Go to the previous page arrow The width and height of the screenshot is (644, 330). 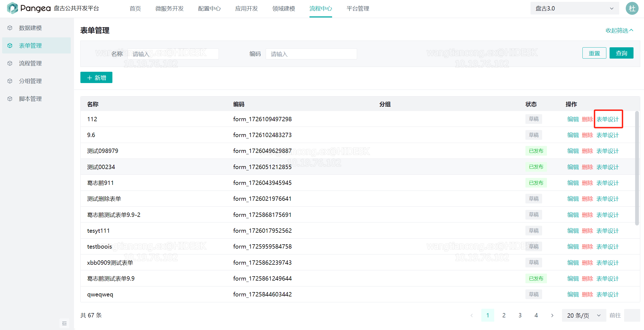(x=471, y=315)
